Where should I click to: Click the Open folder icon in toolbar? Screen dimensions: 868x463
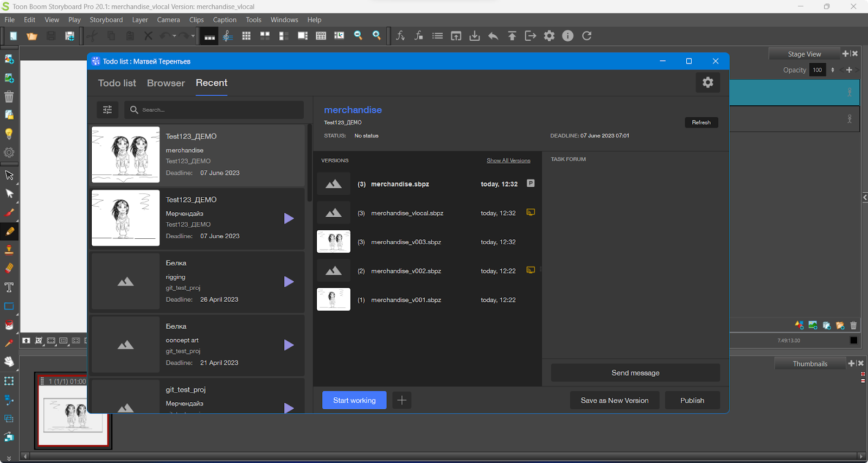[32, 36]
